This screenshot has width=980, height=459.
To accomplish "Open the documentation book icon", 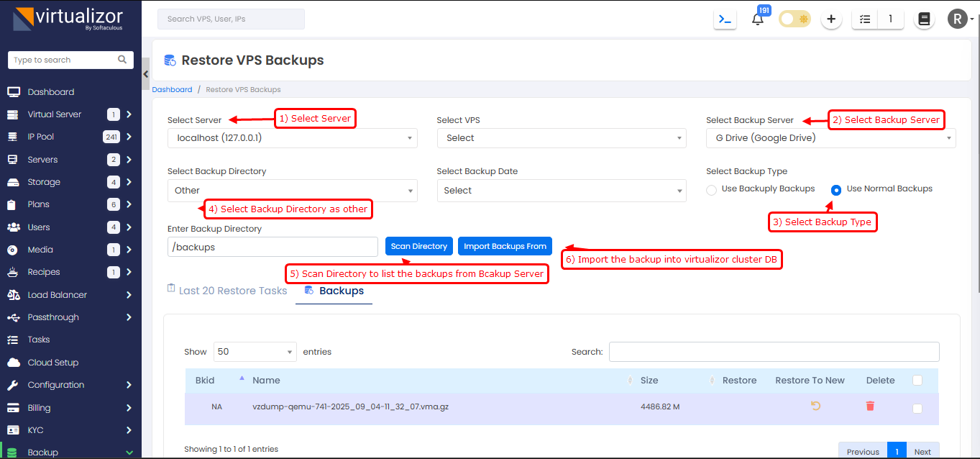I will pyautogui.click(x=924, y=19).
